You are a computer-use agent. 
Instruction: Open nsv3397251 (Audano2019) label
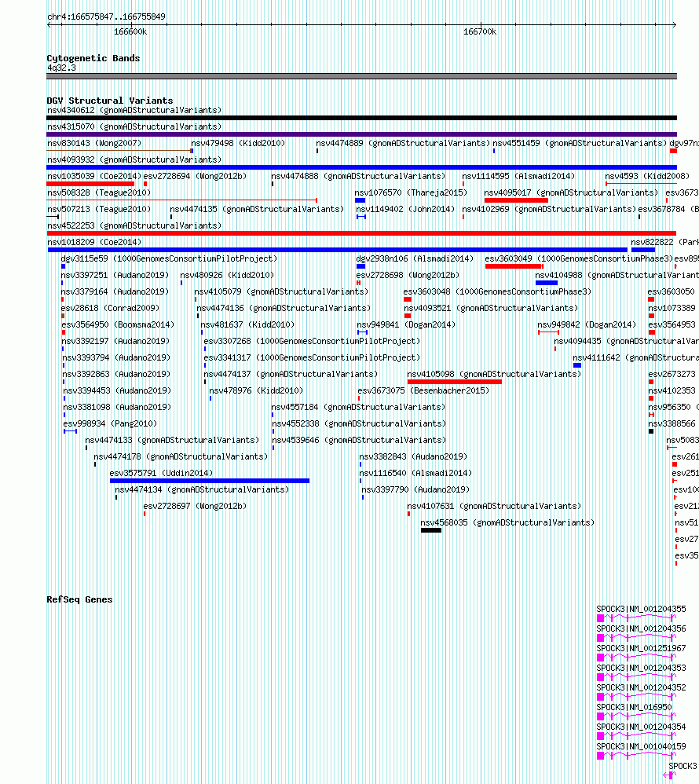tap(115, 275)
